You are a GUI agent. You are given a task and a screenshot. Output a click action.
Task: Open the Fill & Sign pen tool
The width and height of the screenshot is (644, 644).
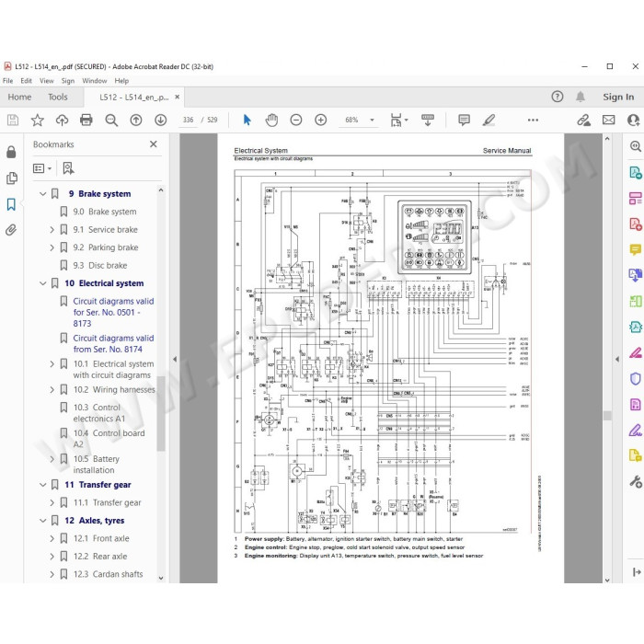(636, 431)
